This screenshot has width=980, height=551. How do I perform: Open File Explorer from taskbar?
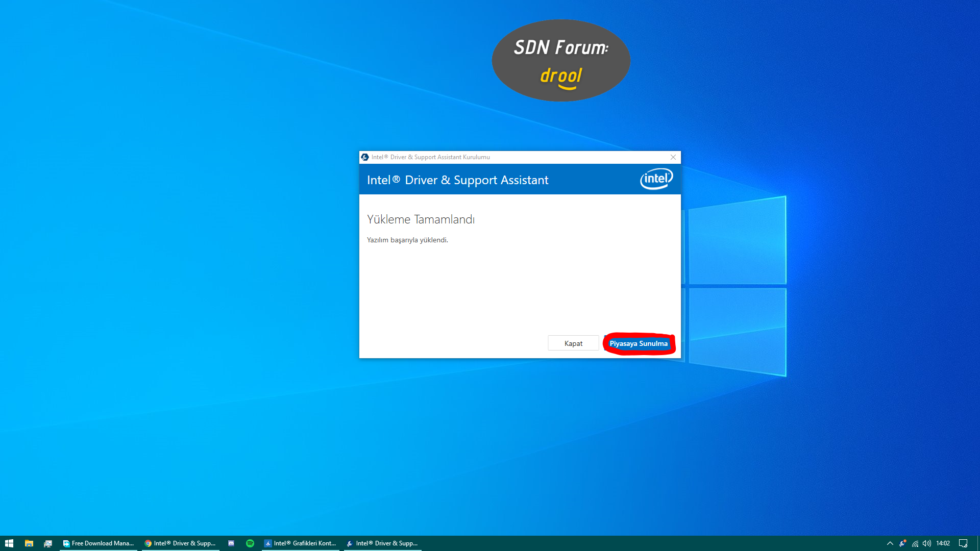[29, 543]
